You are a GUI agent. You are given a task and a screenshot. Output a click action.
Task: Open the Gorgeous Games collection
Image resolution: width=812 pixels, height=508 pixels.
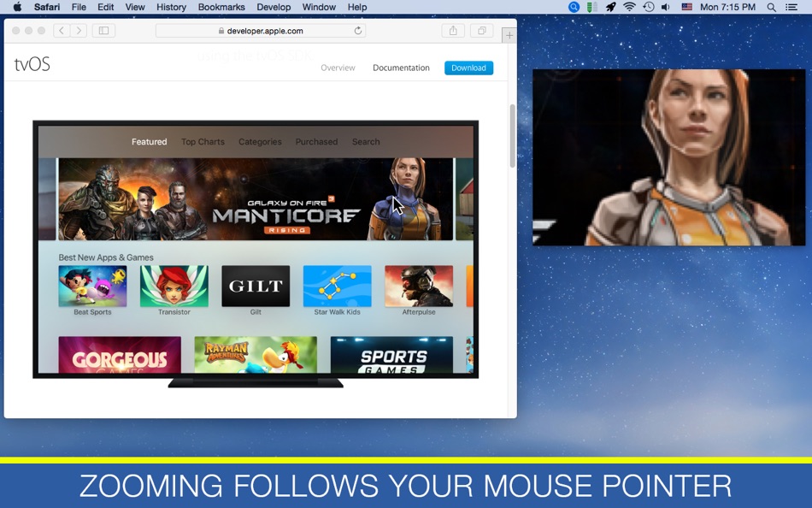[120, 355]
